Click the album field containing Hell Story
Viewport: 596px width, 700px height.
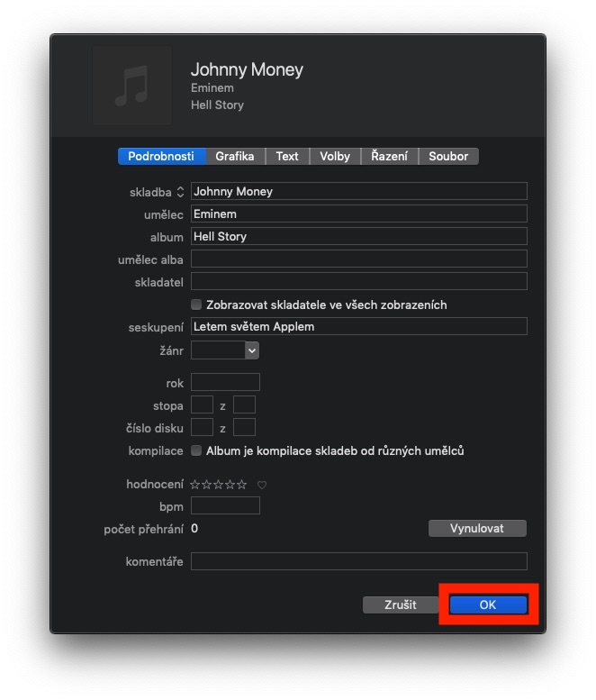359,236
